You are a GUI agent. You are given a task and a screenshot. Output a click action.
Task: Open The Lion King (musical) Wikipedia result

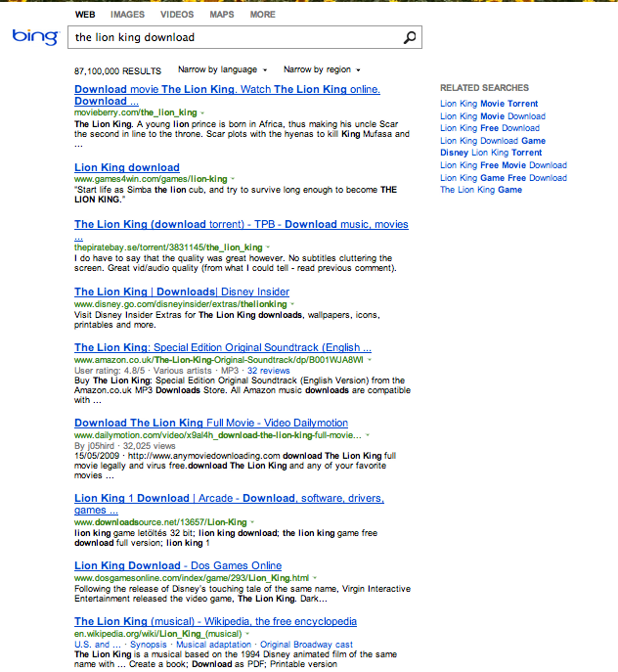[x=215, y=621]
